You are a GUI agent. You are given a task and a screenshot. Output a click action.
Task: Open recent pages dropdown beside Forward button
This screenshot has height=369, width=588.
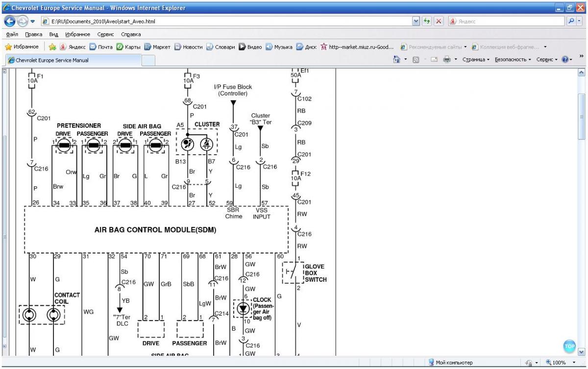pyautogui.click(x=32, y=22)
